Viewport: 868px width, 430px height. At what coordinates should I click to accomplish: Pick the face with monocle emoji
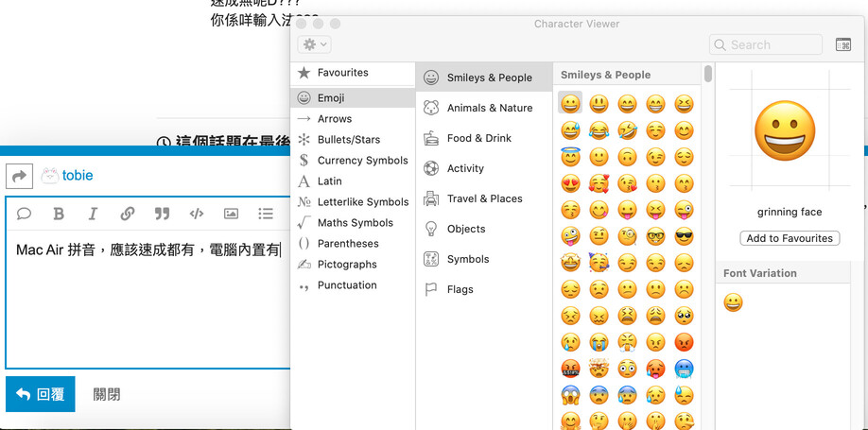tap(627, 236)
